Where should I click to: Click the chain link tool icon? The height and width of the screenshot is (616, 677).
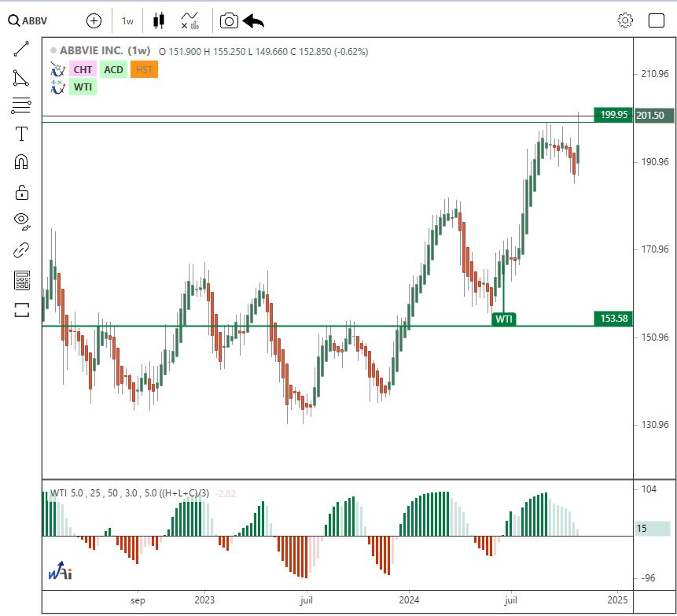pos(21,249)
